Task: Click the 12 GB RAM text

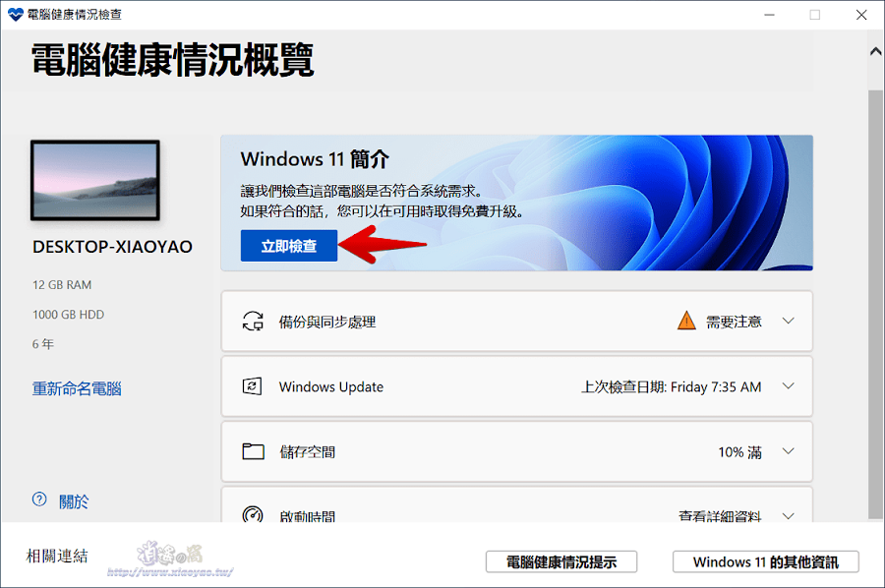Action: pyautogui.click(x=62, y=285)
